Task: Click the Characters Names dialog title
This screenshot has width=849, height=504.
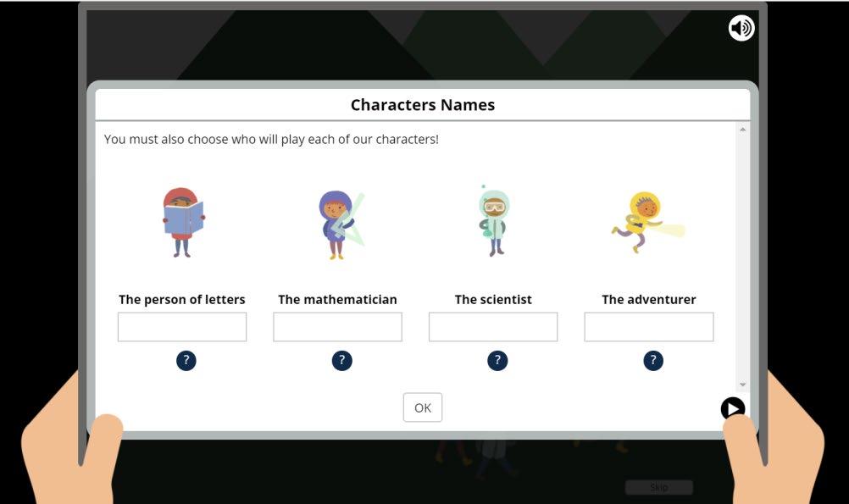Action: 423,104
